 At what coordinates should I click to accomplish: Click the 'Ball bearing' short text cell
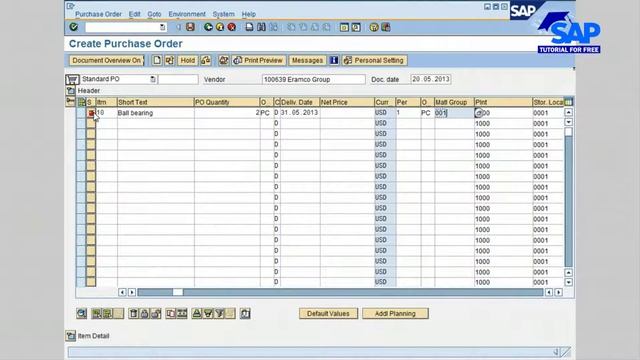pos(156,113)
